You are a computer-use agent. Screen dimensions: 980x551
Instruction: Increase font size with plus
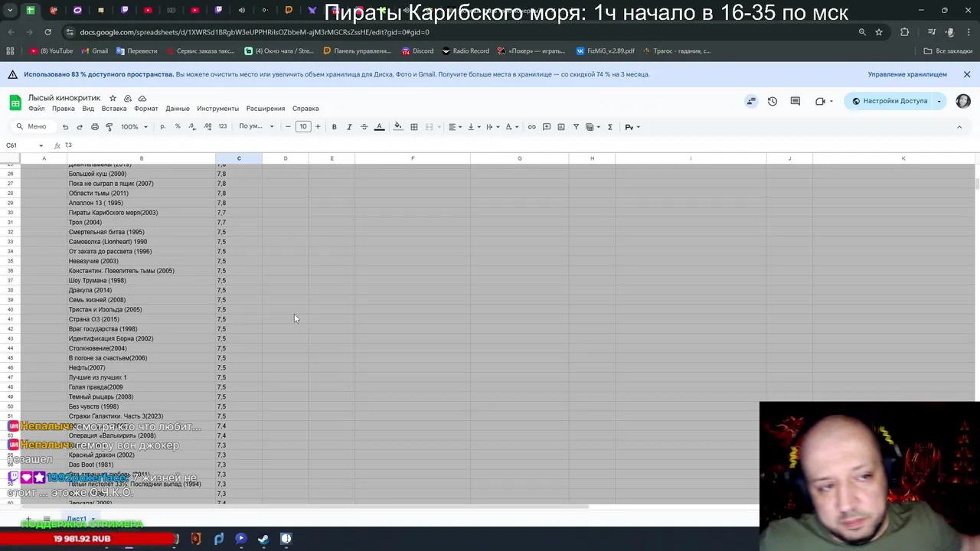(318, 127)
